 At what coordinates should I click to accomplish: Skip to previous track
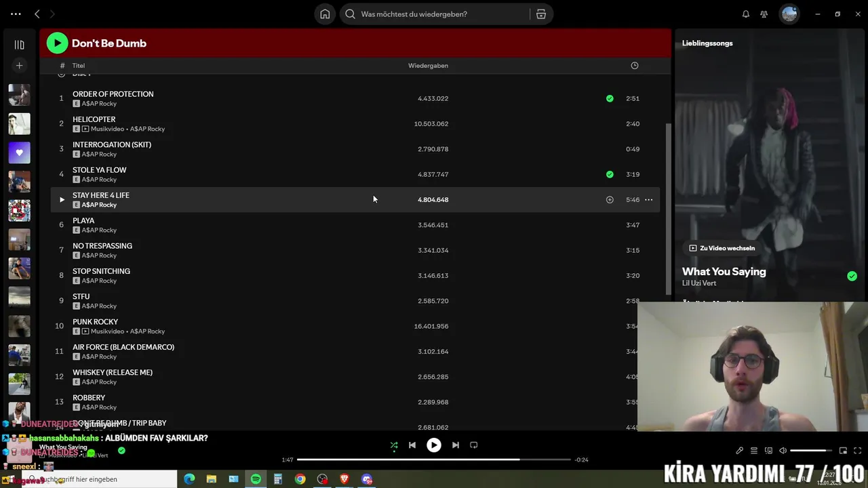pos(412,445)
